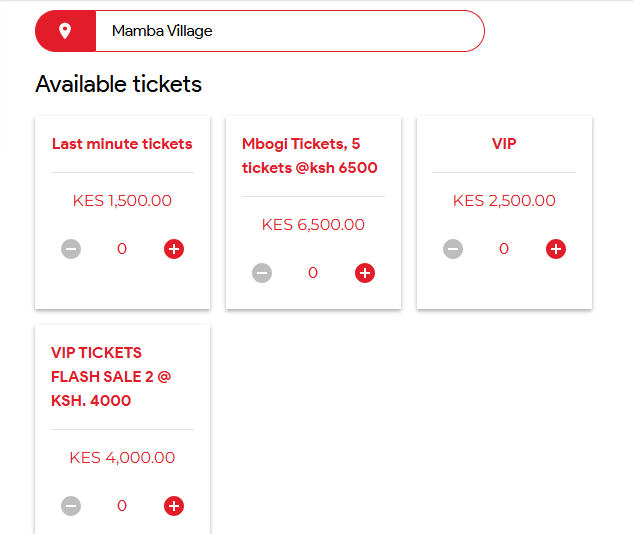Click the Available tickets heading
Screen dimensions: 633x534
click(119, 84)
